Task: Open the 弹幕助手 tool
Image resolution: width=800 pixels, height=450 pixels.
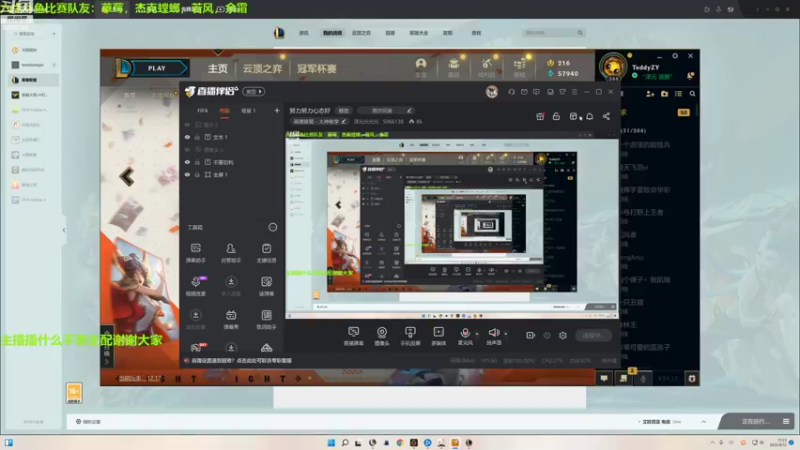Action: 195,253
